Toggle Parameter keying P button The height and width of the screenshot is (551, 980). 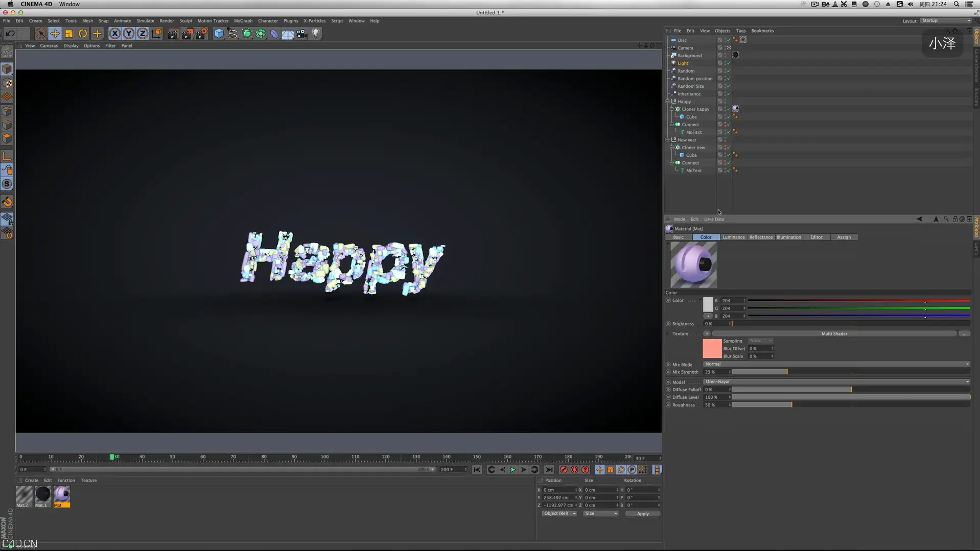632,470
